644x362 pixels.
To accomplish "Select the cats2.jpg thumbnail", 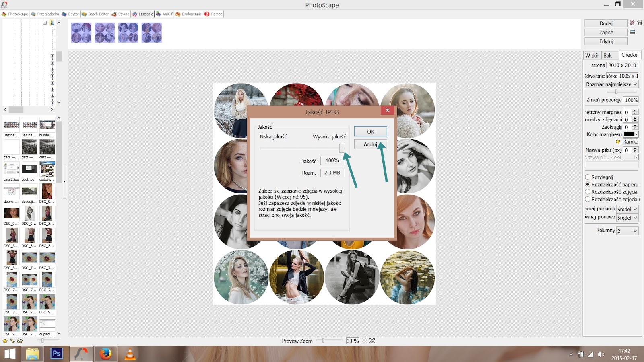I will 12,172.
